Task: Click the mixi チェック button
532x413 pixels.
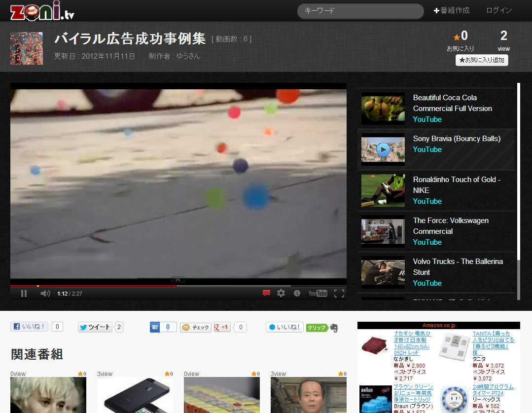Action: (x=196, y=328)
